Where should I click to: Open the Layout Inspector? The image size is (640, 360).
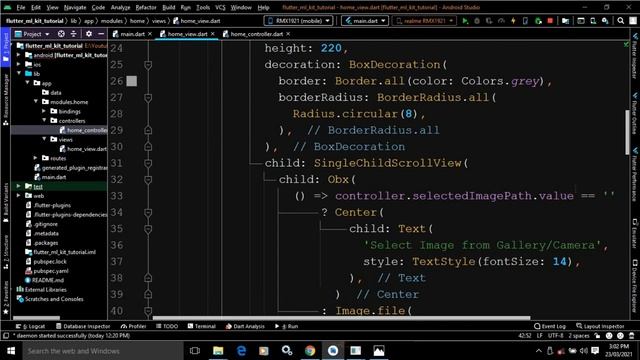(600, 326)
